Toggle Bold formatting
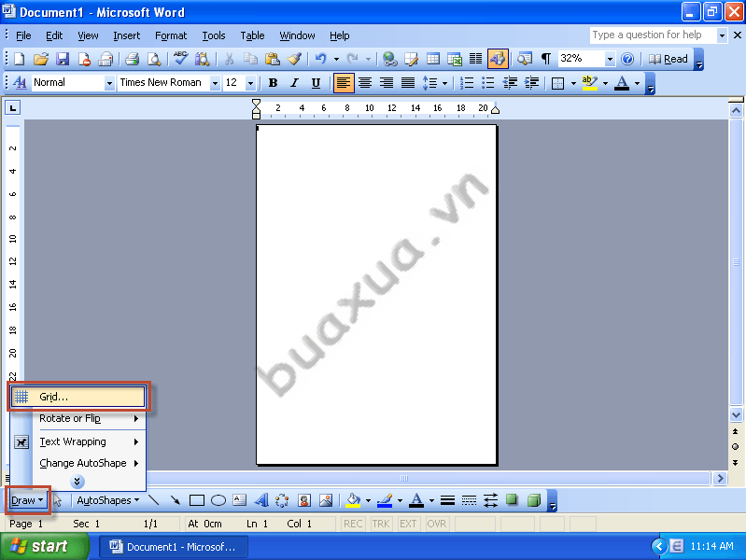Screen dimensions: 746x560 tap(273, 83)
